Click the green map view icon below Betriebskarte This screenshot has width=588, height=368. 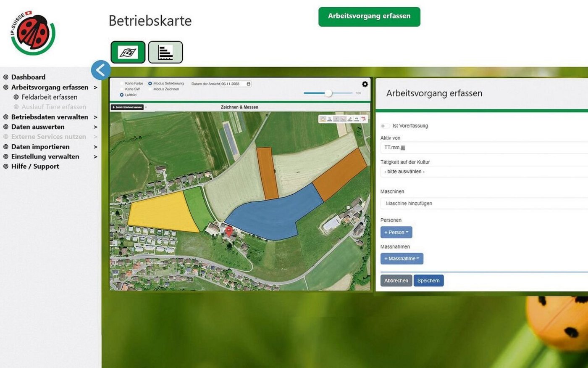click(128, 52)
